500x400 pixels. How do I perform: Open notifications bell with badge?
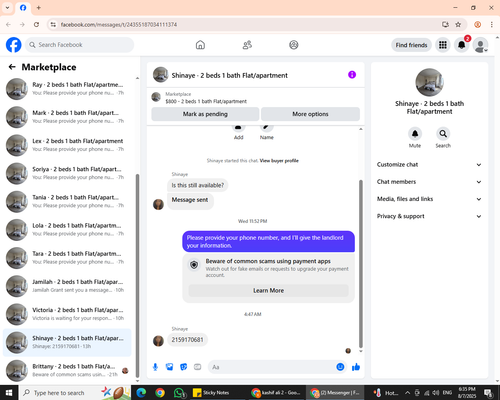pyautogui.click(x=462, y=45)
